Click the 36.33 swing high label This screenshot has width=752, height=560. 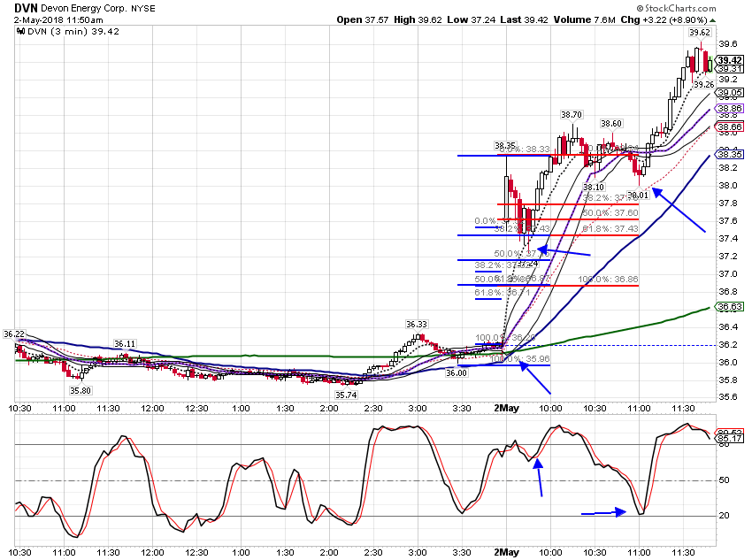[417, 325]
